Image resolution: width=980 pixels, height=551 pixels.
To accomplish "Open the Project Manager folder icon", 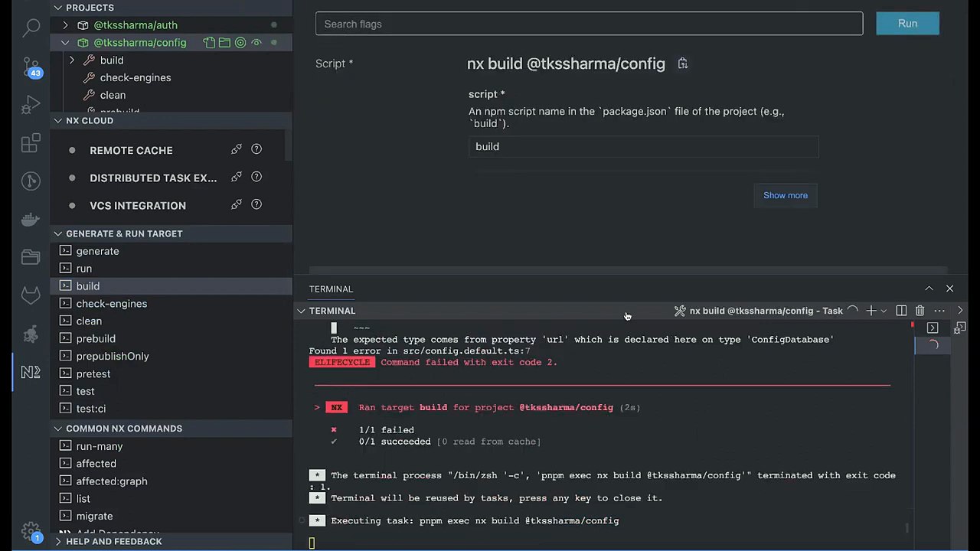I will pyautogui.click(x=31, y=258).
